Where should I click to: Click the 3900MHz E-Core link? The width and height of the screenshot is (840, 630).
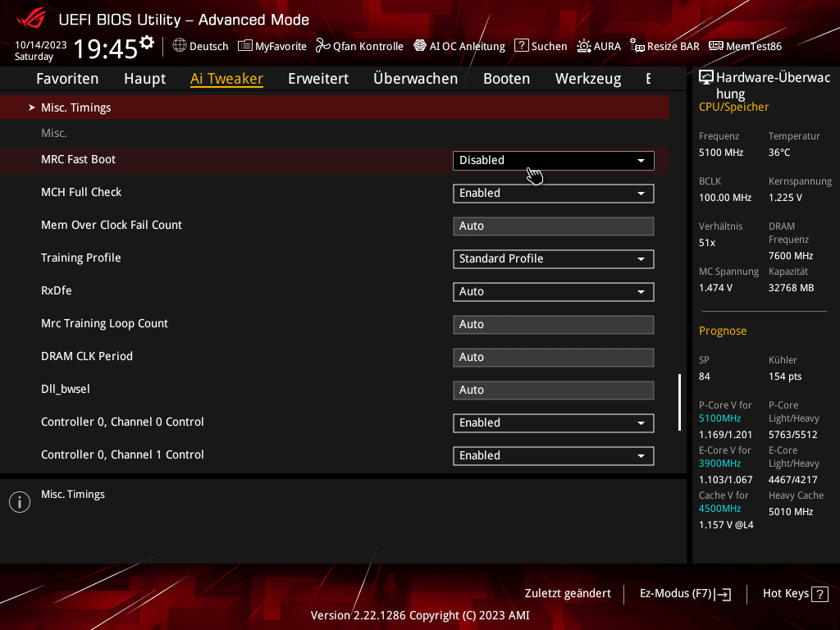[x=719, y=463]
